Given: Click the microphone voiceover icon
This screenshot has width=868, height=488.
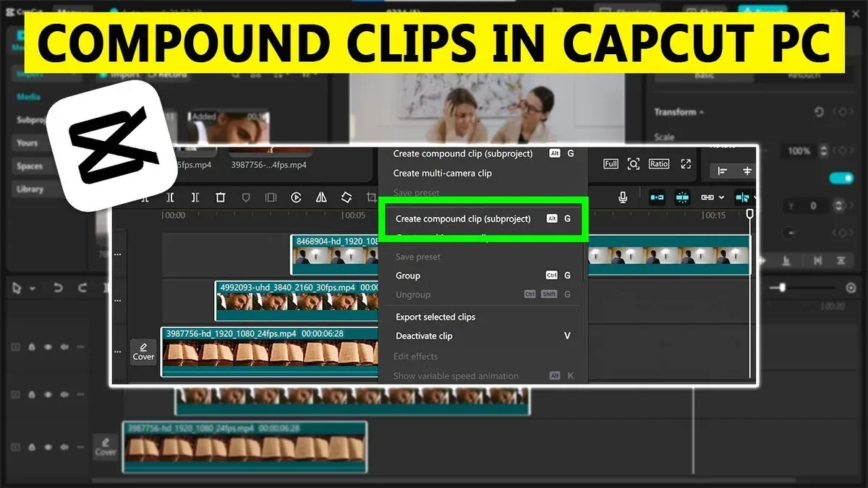Looking at the screenshot, I should (x=623, y=197).
